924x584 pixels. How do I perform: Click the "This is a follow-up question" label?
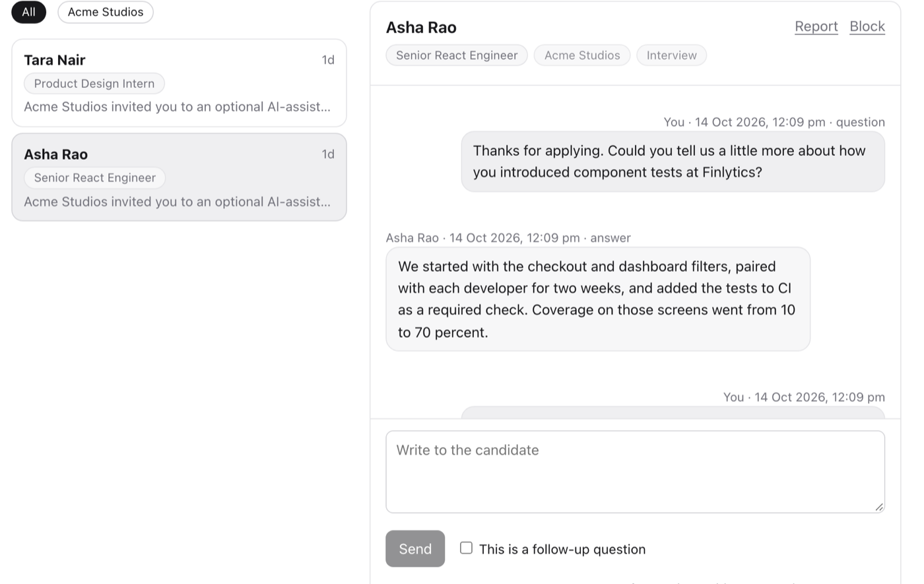(562, 549)
